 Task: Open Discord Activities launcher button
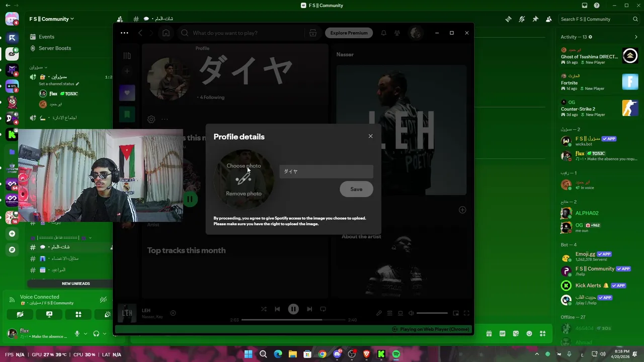point(78,315)
